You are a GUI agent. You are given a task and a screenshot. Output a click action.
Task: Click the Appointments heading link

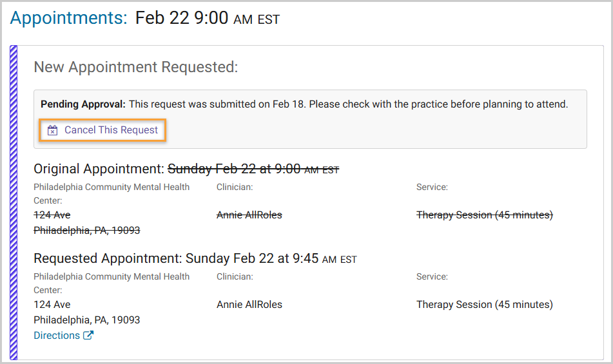point(68,18)
